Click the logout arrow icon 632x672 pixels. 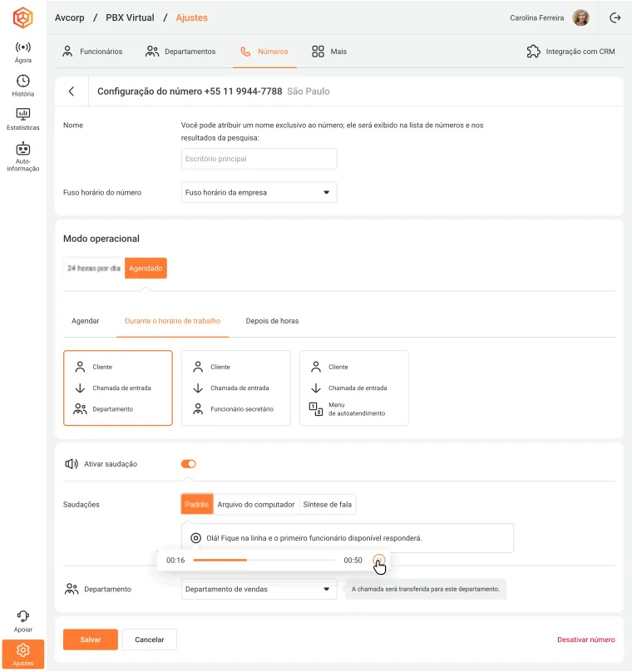(615, 17)
